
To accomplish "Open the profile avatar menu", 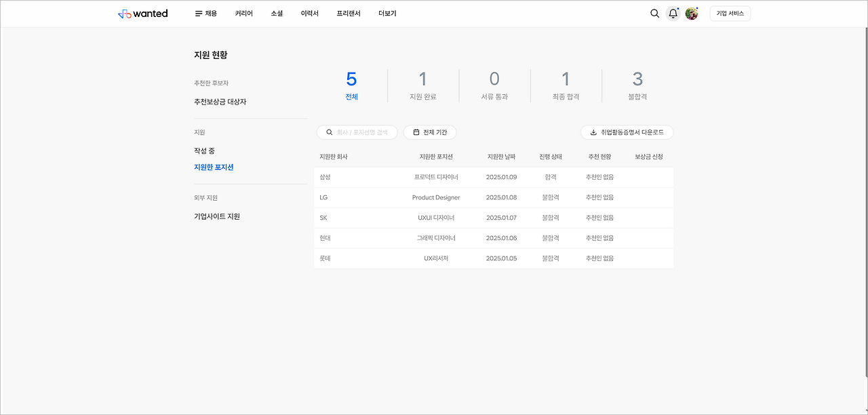I will coord(692,14).
